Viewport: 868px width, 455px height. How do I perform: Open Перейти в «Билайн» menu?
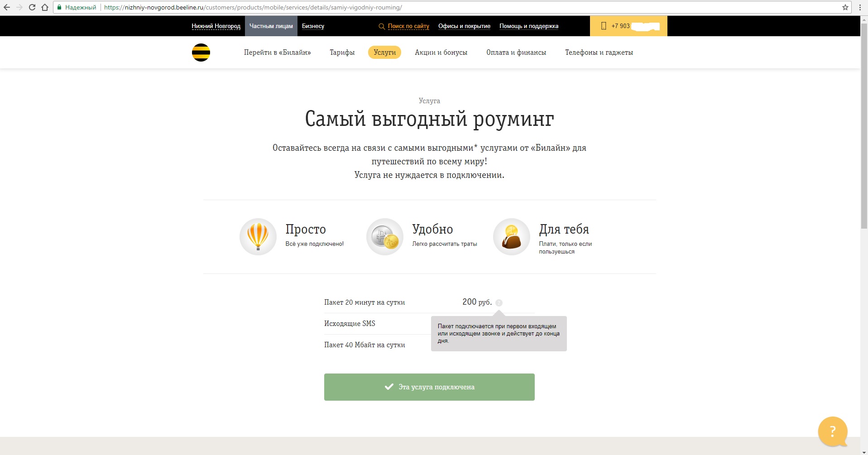click(x=278, y=53)
